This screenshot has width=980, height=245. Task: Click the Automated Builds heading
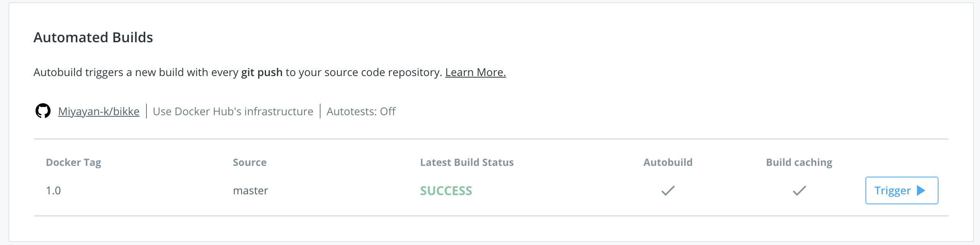(x=93, y=37)
